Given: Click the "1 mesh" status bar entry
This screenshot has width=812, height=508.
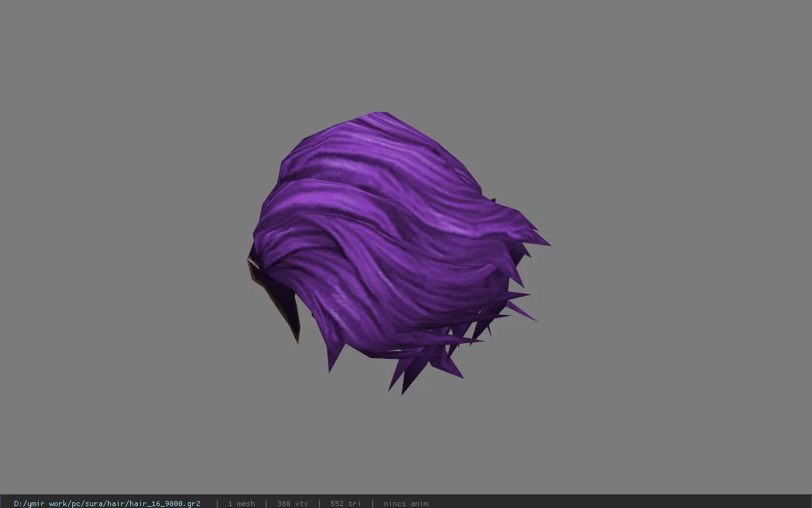Looking at the screenshot, I should [241, 504].
